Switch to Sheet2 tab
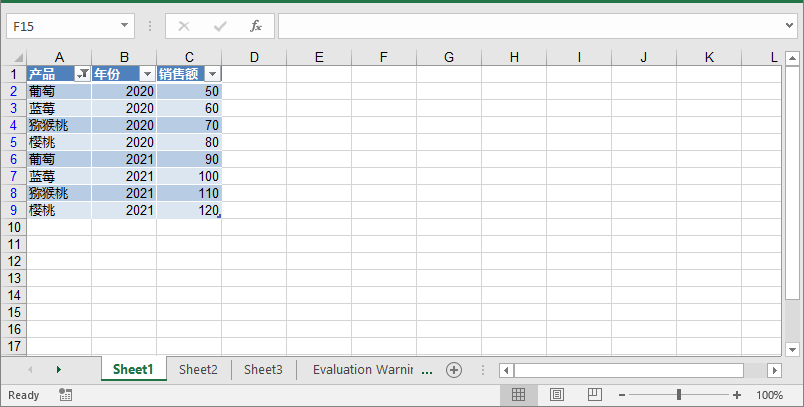This screenshot has width=804, height=407. [198, 370]
